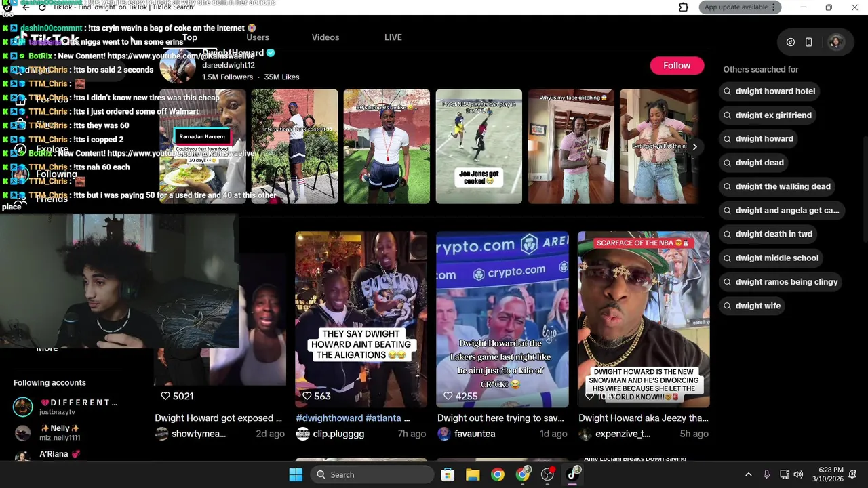Open the notification bell in system tray
Screen dimensions: 868x488
853,474
